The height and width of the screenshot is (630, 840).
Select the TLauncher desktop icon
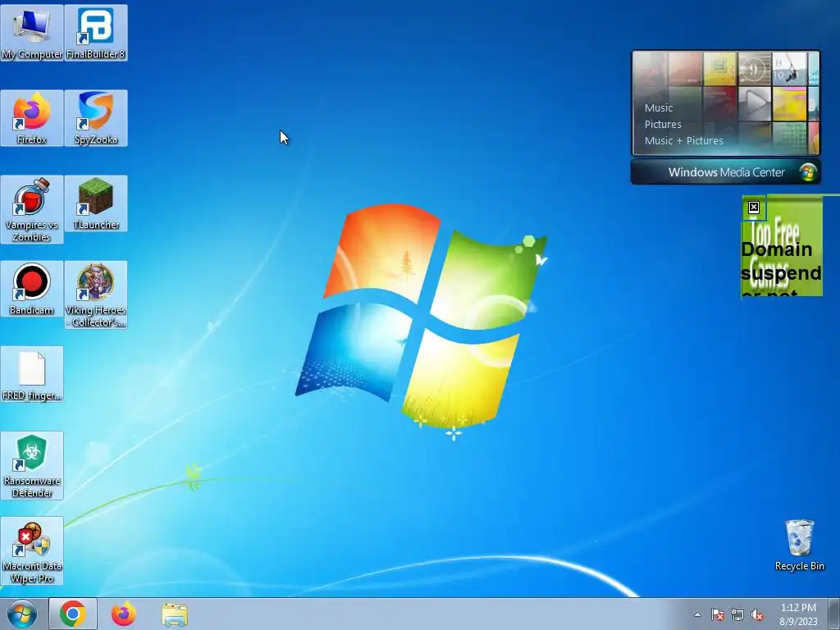pyautogui.click(x=96, y=203)
